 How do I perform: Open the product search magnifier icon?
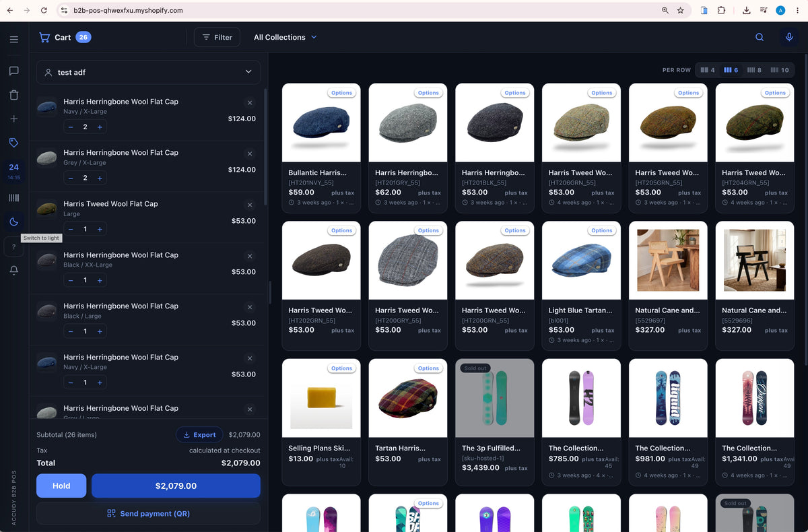point(760,37)
